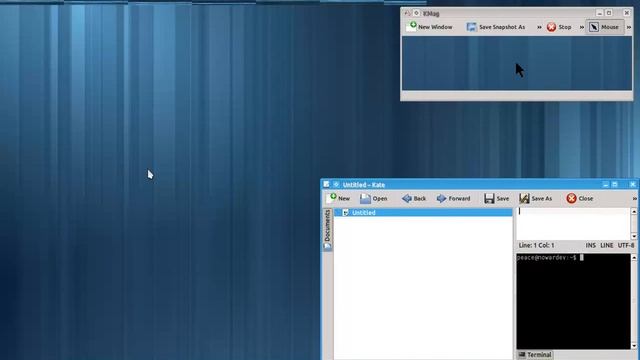Create a New document in Kate
The image size is (640, 360).
click(338, 198)
